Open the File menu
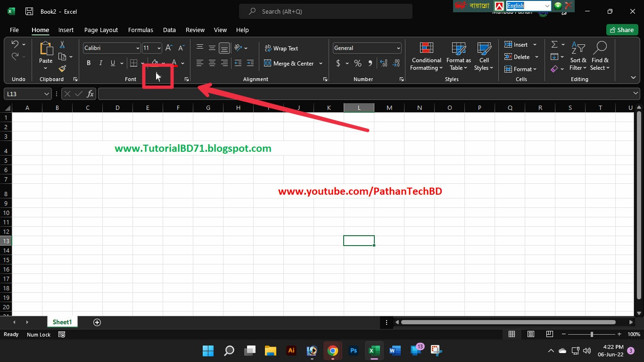Screen dimensions: 644x362 [14, 30]
